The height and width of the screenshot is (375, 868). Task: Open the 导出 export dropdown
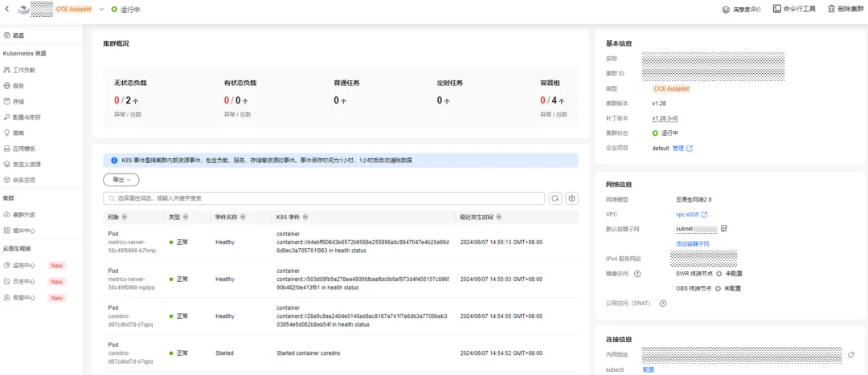(x=121, y=180)
